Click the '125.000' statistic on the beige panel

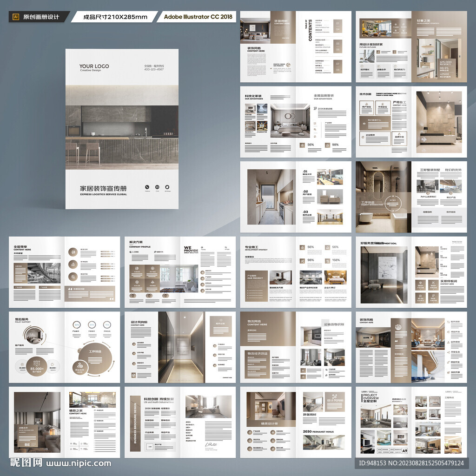click(x=445, y=62)
